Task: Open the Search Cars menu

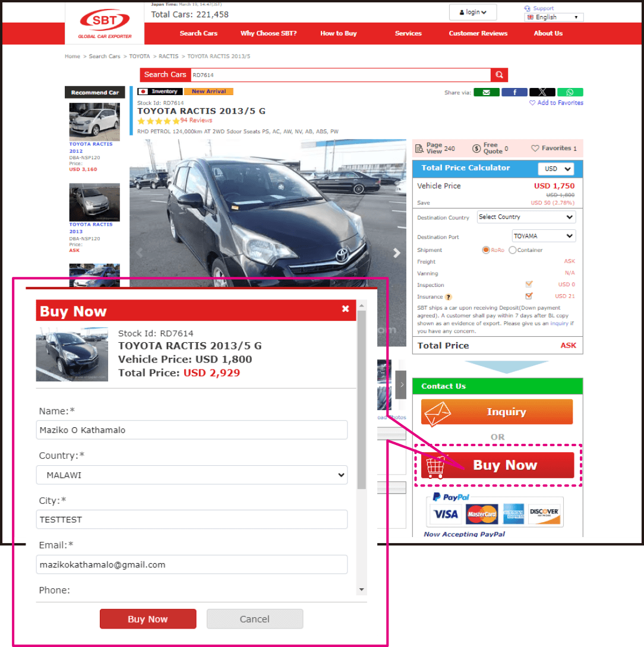Action: click(198, 33)
